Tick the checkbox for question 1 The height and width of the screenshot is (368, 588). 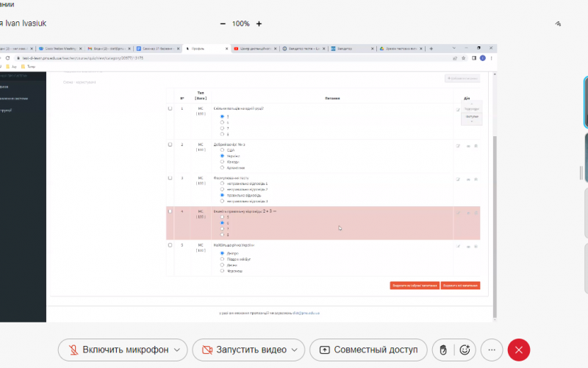(171, 109)
